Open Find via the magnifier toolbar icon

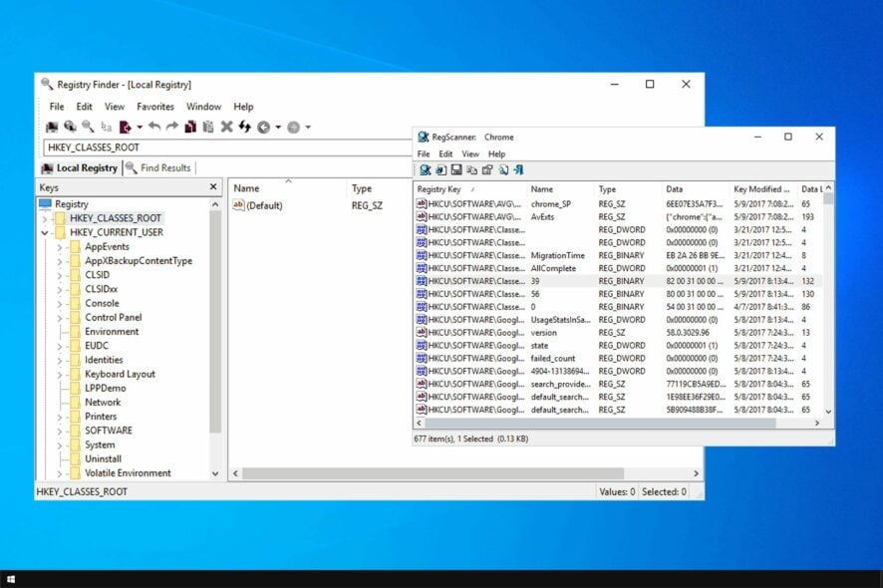(88, 128)
